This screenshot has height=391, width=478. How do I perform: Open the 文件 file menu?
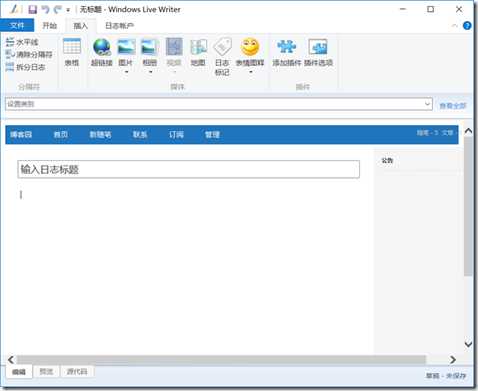[x=17, y=25]
